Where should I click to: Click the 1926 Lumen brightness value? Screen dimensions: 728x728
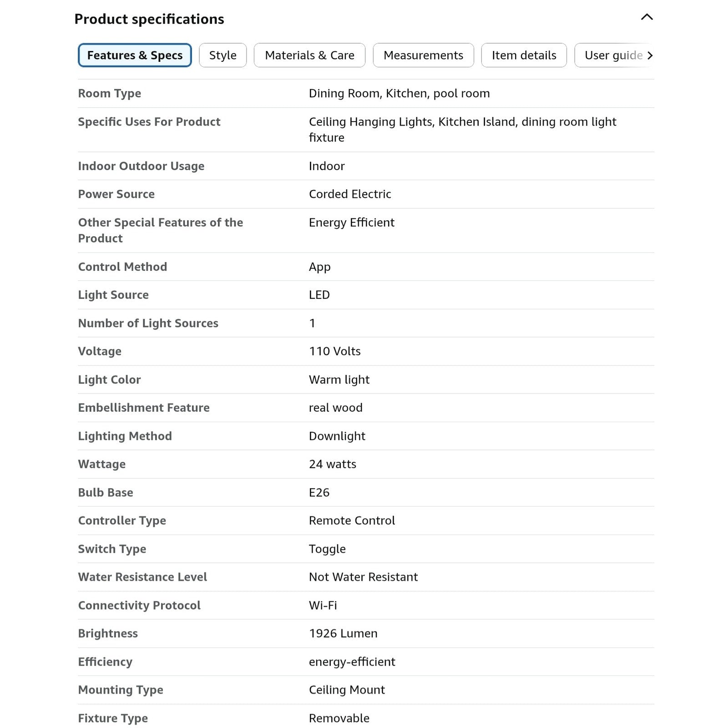[x=343, y=633]
